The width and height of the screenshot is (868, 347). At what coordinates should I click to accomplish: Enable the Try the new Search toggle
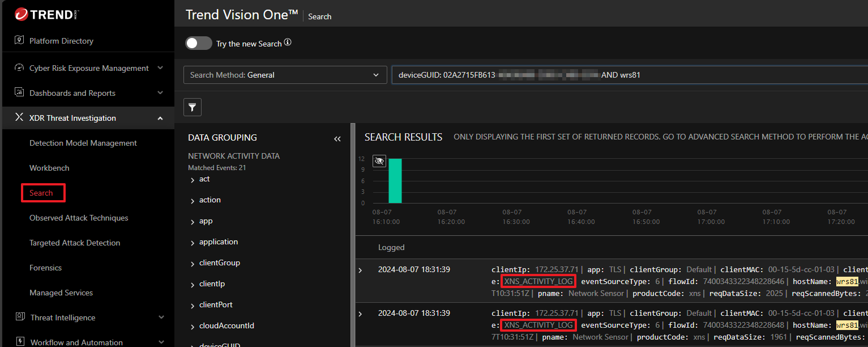tap(198, 43)
